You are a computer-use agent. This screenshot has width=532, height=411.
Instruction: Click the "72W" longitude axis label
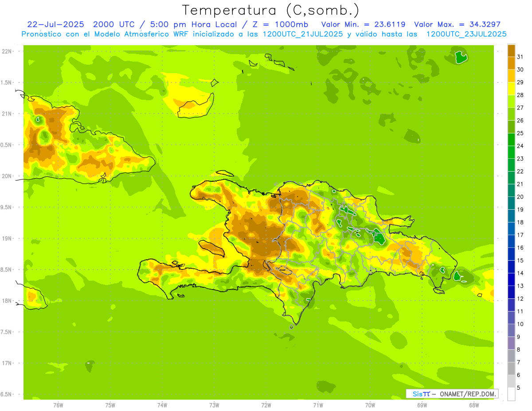[x=266, y=405]
